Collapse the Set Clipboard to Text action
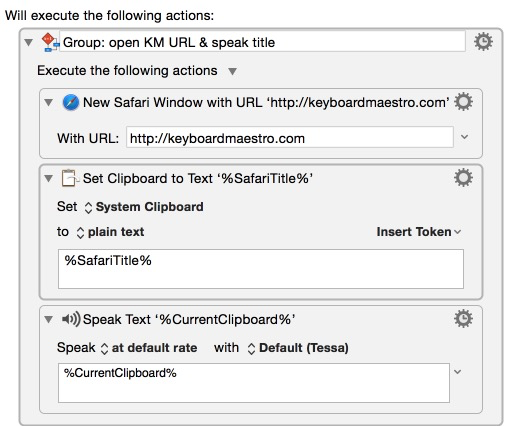This screenshot has width=514, height=426. click(x=49, y=178)
